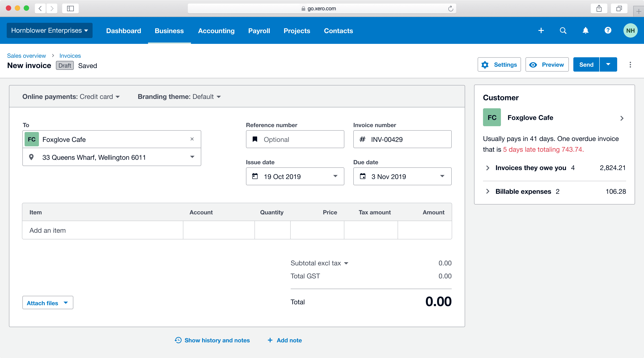Expand the address dropdown for Queens Wharf
Screen dimensions: 644x358
coord(192,157)
